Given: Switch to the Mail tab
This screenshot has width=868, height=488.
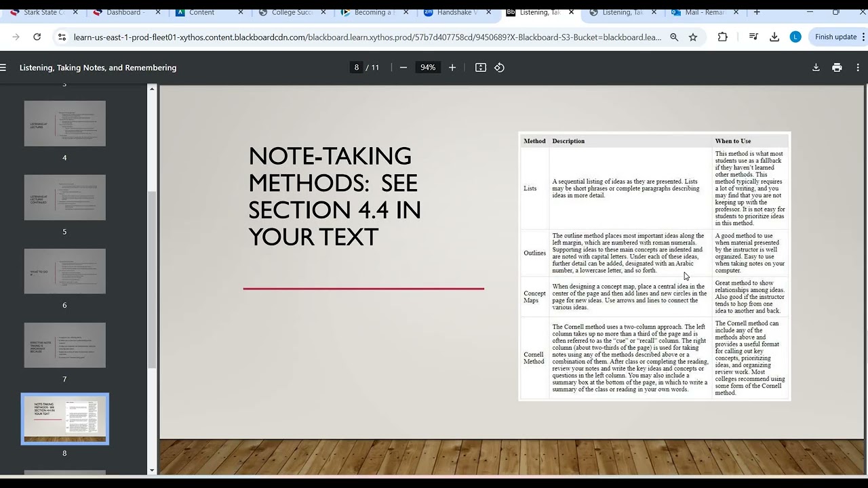Looking at the screenshot, I should click(705, 12).
